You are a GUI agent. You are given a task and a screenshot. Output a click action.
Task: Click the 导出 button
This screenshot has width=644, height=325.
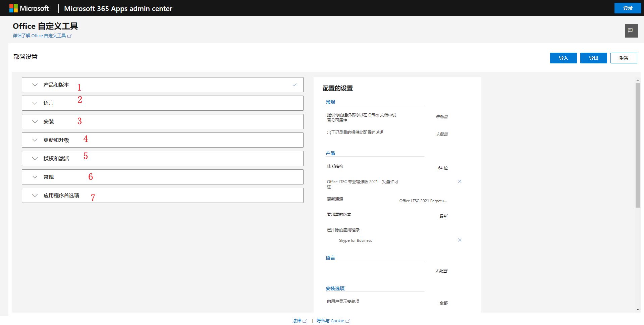[x=593, y=58]
